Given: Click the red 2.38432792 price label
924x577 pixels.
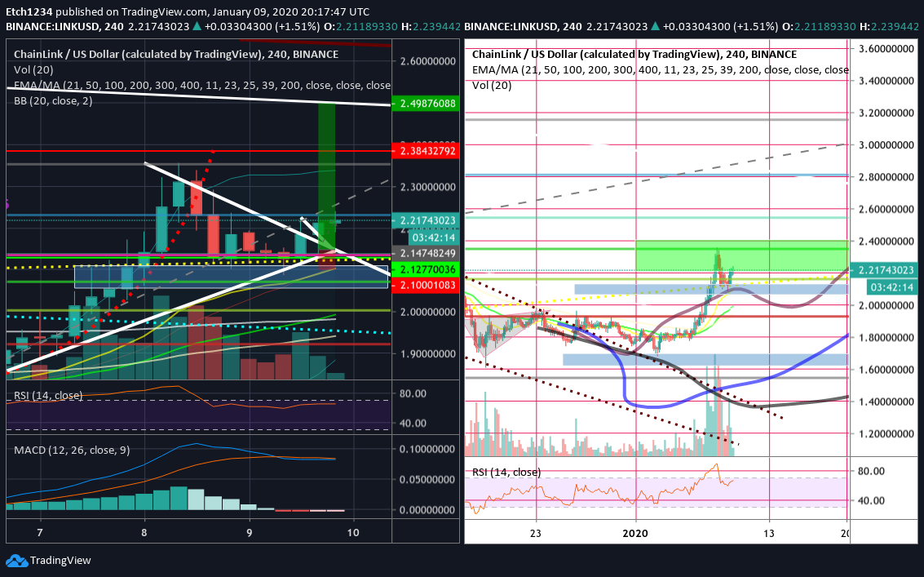Looking at the screenshot, I should (426, 151).
